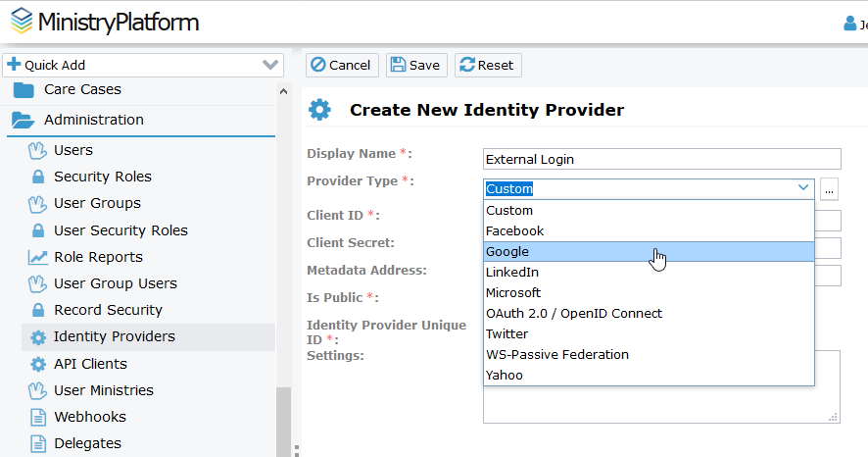This screenshot has height=457, width=868.
Task: Click the plus icon in Quick Add
Action: click(14, 65)
